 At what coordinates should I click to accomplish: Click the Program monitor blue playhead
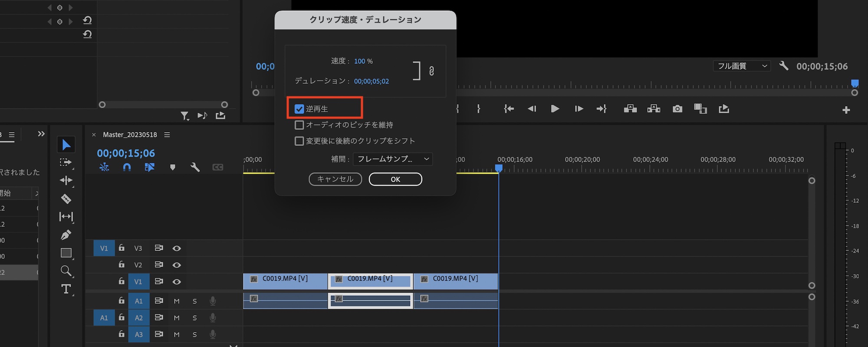coord(855,83)
